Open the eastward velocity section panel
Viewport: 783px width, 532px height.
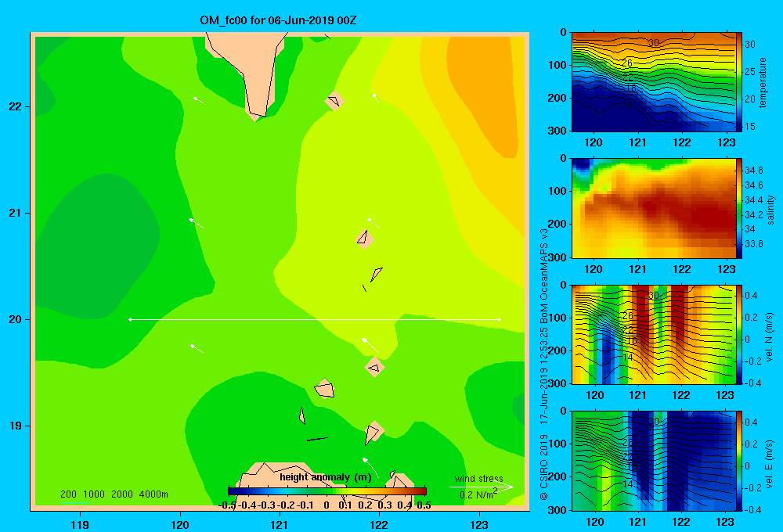(x=654, y=461)
